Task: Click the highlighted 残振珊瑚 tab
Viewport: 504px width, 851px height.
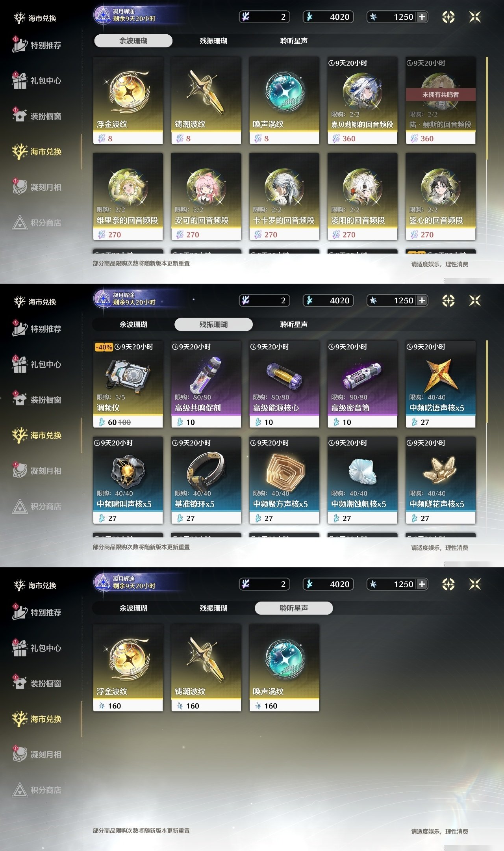Action: pyautogui.click(x=213, y=324)
